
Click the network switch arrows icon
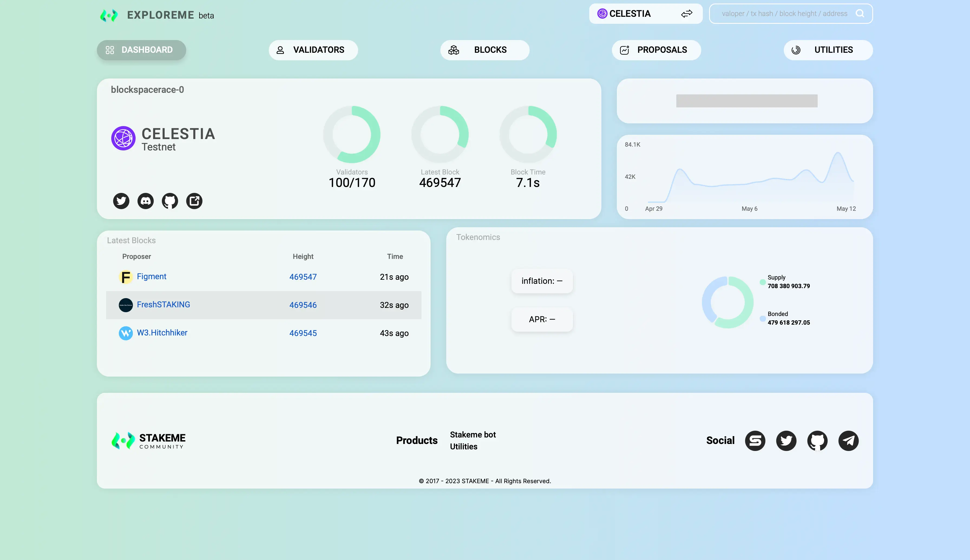(x=687, y=14)
